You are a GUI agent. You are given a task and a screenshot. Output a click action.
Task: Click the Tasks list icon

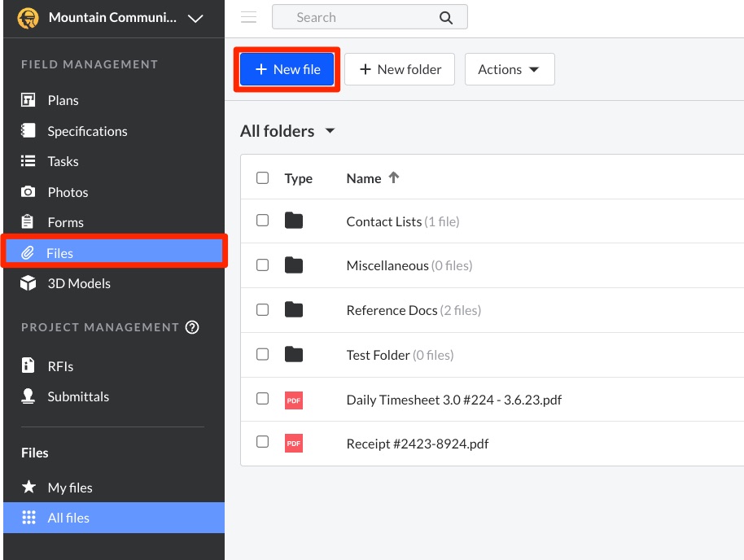click(28, 161)
